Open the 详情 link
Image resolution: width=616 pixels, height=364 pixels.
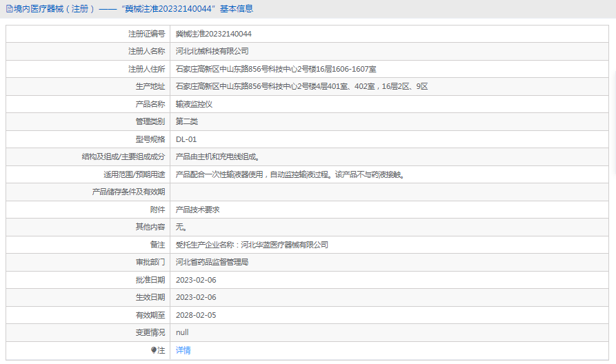pyautogui.click(x=183, y=350)
